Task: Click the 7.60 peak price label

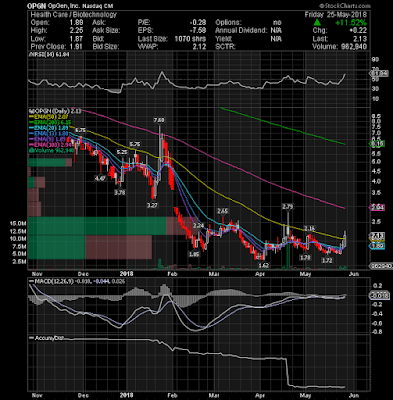Action: pyautogui.click(x=159, y=120)
